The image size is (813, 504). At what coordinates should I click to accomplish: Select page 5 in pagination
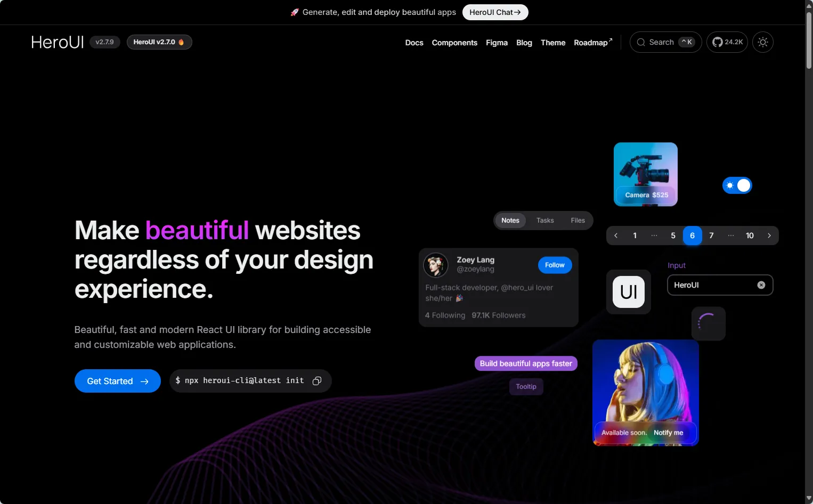click(x=673, y=235)
